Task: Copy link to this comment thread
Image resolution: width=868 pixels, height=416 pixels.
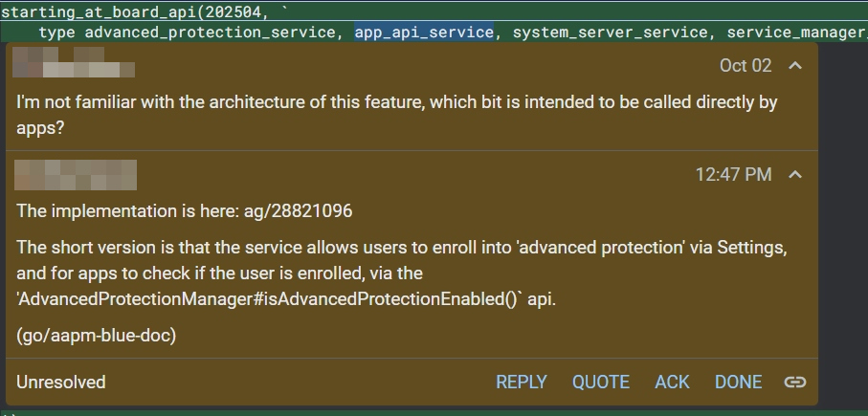Action: (794, 383)
